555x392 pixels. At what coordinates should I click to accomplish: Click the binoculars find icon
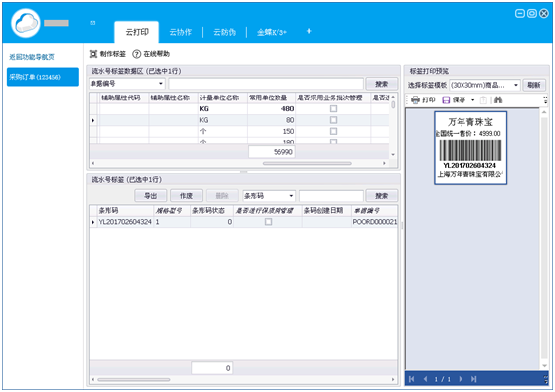(x=498, y=100)
